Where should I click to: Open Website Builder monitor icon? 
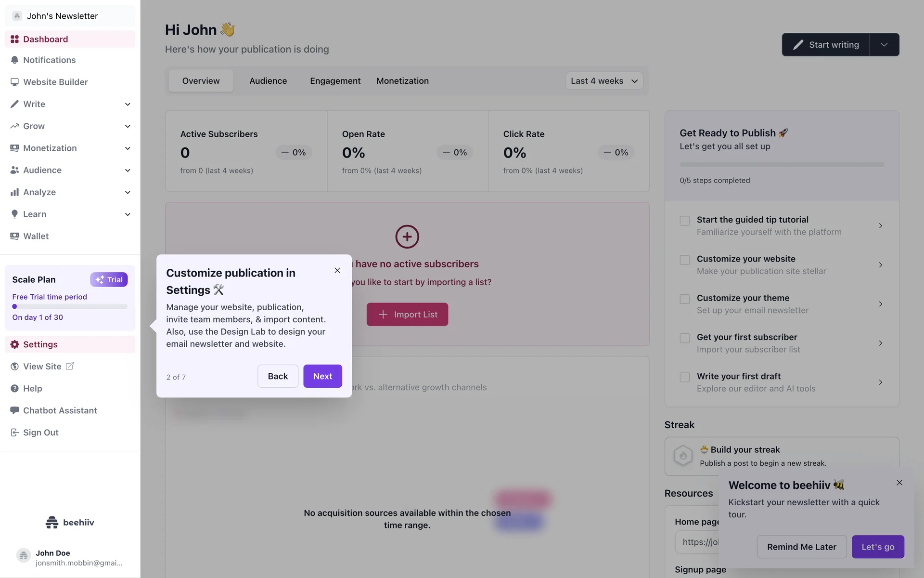point(14,82)
